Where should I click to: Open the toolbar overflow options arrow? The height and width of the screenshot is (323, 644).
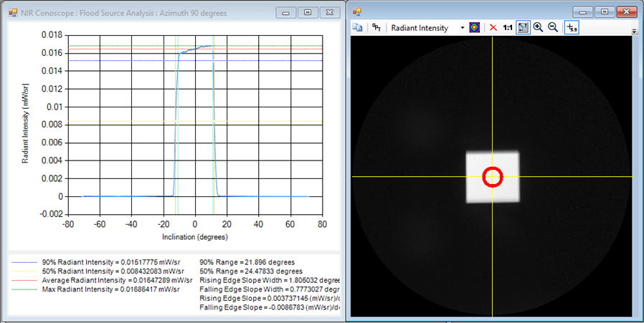click(x=635, y=32)
